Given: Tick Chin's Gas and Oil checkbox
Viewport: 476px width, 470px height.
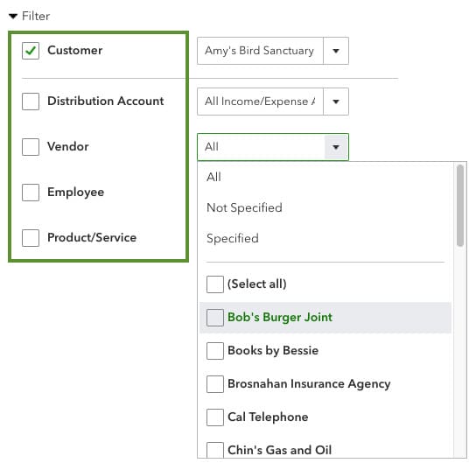Looking at the screenshot, I should (x=215, y=450).
